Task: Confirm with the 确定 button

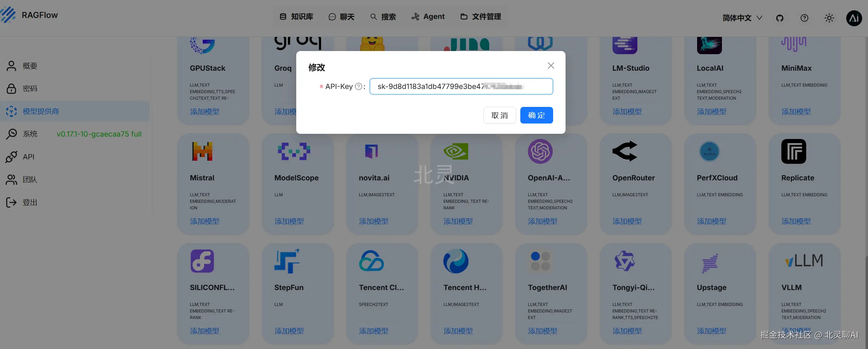Action: point(537,115)
